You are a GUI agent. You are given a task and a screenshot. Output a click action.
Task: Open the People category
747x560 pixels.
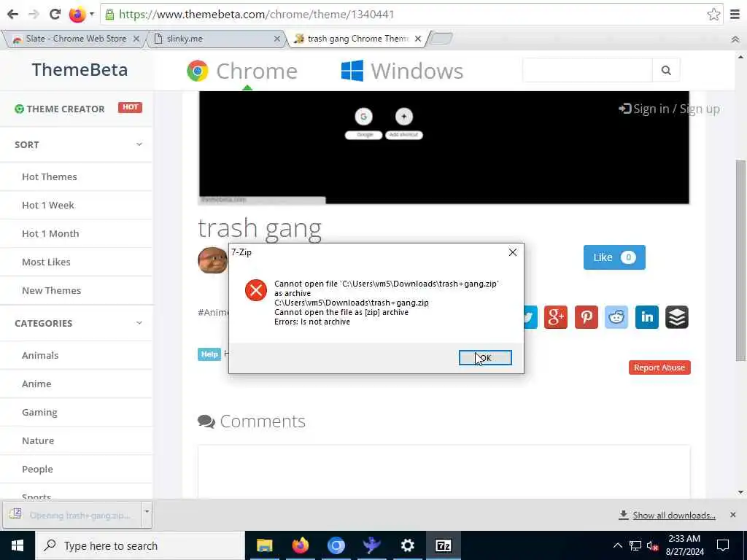coord(37,470)
